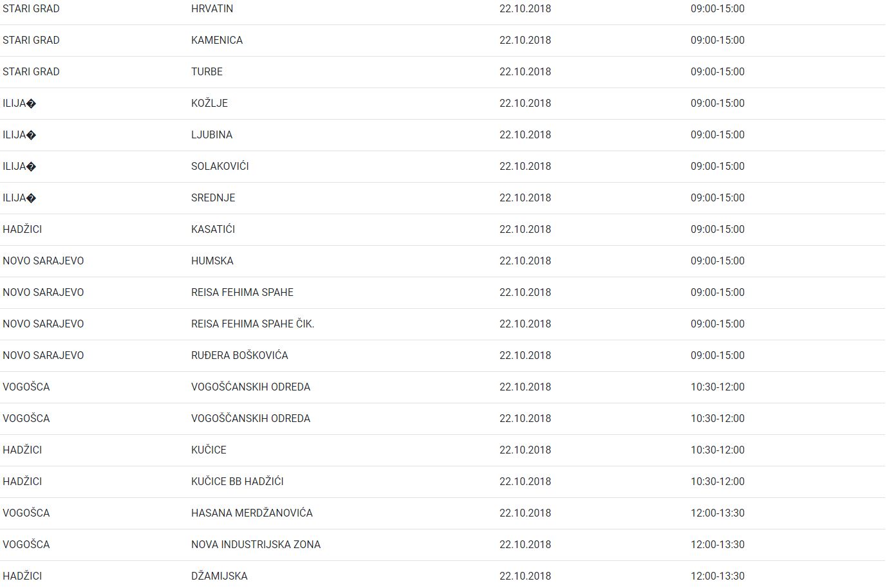Viewport: 887px width, 588px height.
Task: Select the date in the DŽAMIJSKA row
Action: 525,576
